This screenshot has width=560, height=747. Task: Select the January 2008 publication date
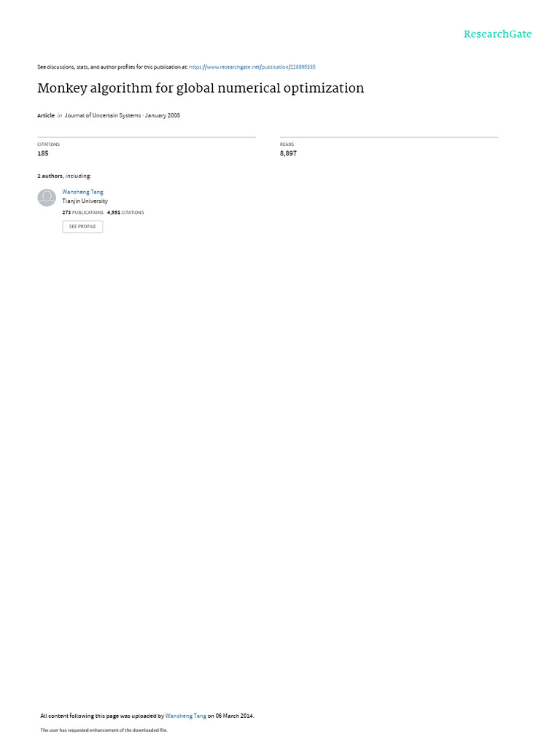point(163,115)
